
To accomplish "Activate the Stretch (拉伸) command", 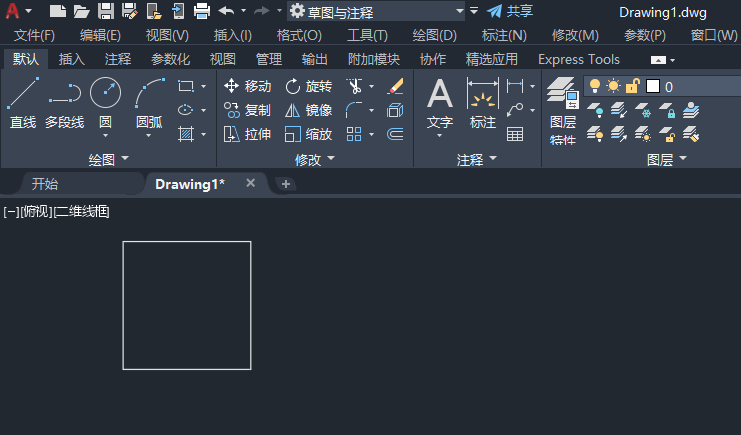I will 248,134.
